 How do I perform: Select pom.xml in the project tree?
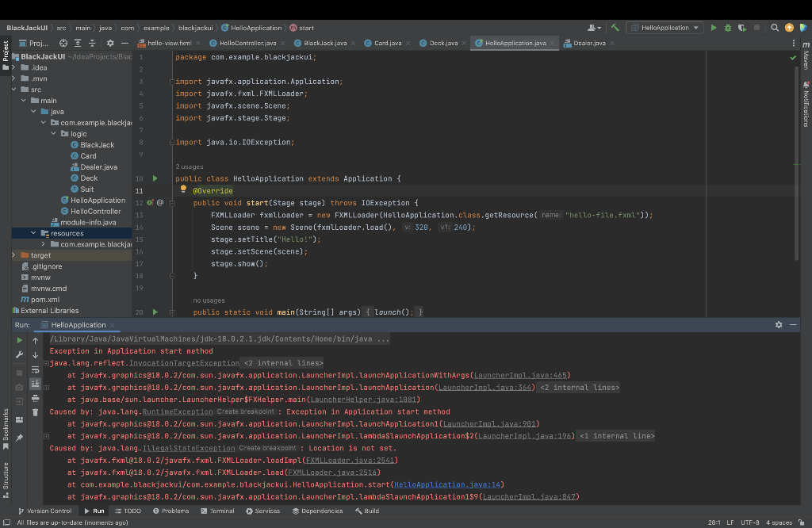pyautogui.click(x=44, y=300)
